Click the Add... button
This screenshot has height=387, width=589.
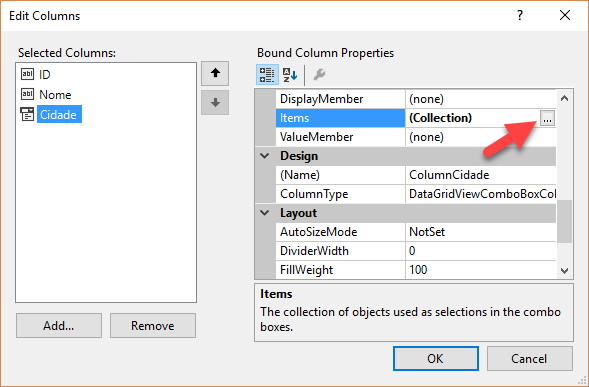59,325
